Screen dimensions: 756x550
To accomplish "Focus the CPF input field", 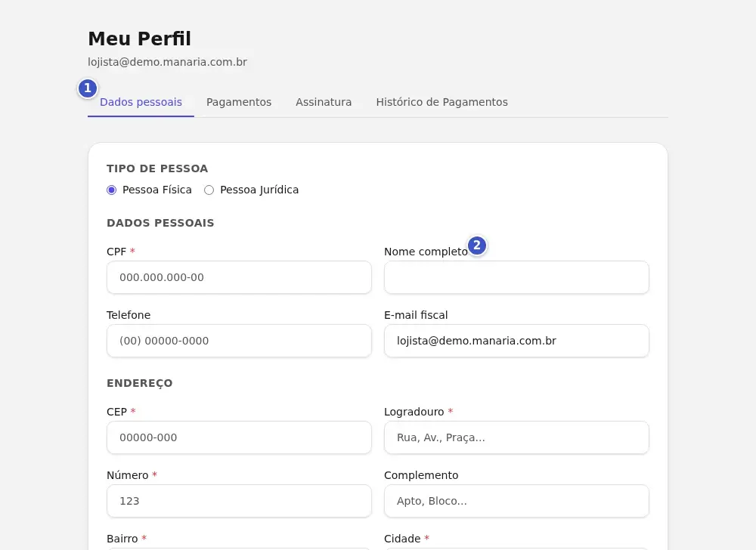I will tap(239, 277).
